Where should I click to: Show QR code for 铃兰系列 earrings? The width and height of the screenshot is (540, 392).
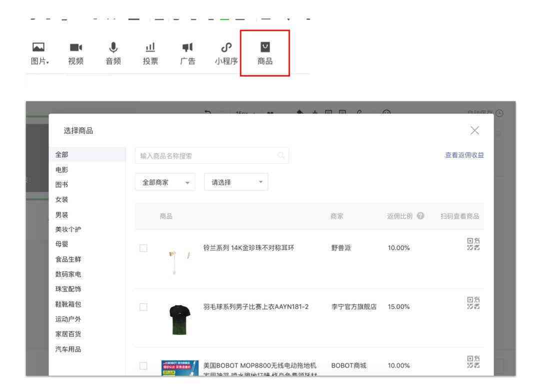coord(473,244)
